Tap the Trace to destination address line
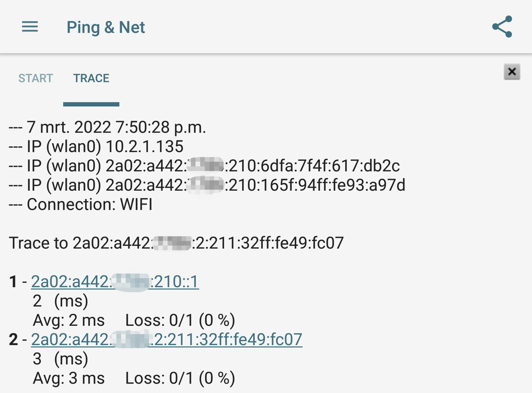Viewport: 532px width, 393px height. (x=176, y=243)
